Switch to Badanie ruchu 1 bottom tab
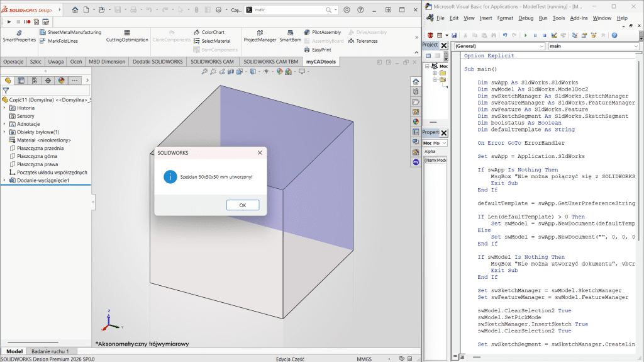This screenshot has height=362, width=644. click(x=50, y=351)
